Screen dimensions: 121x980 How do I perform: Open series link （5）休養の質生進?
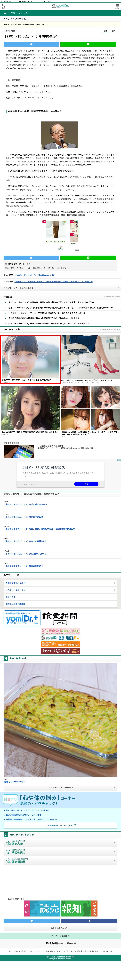pos(24,517)
